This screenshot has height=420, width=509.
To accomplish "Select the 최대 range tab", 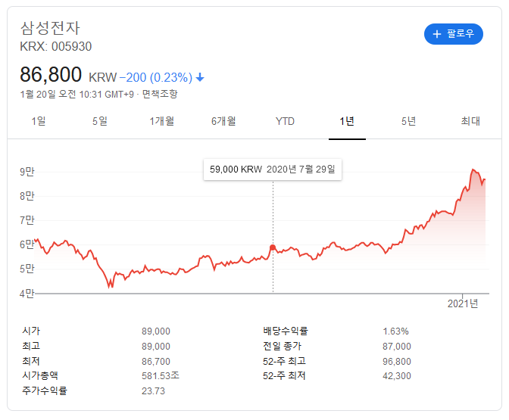I will coord(470,121).
